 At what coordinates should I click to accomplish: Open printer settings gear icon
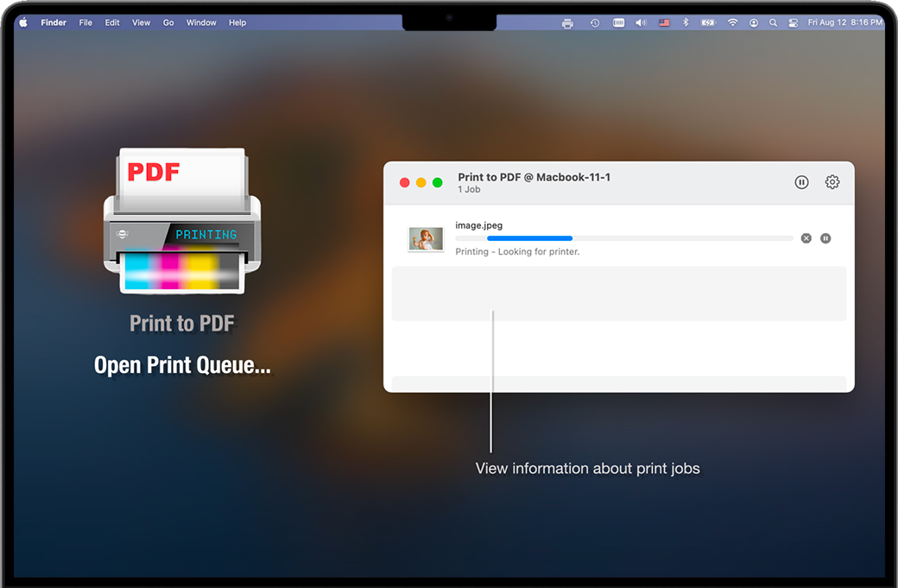832,182
